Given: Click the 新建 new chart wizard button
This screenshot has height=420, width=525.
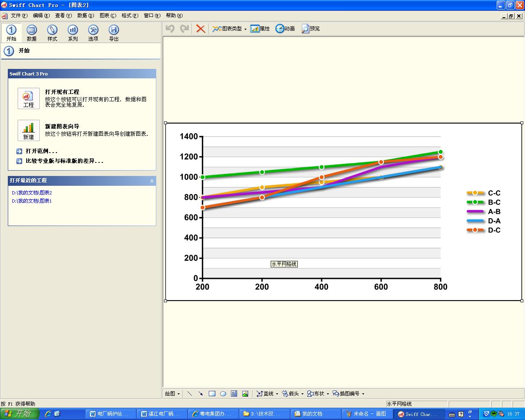Looking at the screenshot, I should [29, 130].
